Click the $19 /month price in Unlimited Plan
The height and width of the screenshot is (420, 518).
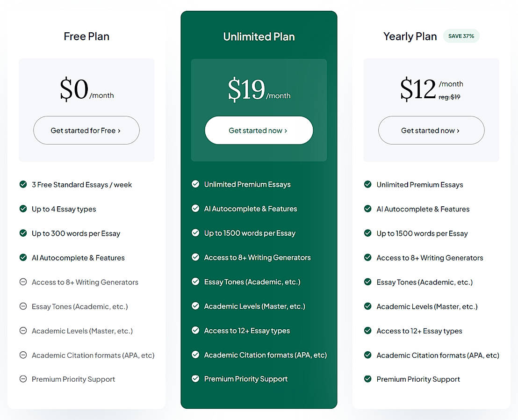click(x=259, y=90)
